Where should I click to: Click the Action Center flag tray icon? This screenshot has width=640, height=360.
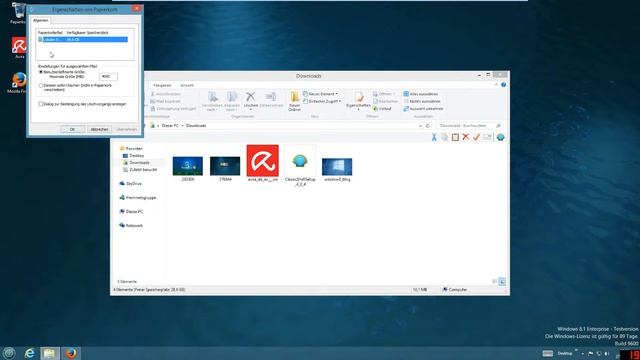590,353
